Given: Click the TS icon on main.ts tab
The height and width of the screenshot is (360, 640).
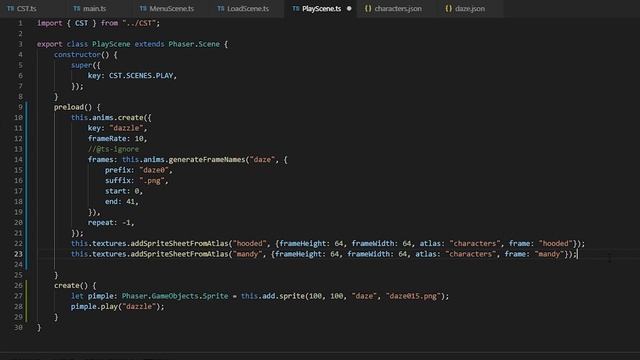Looking at the screenshot, I should point(76,9).
